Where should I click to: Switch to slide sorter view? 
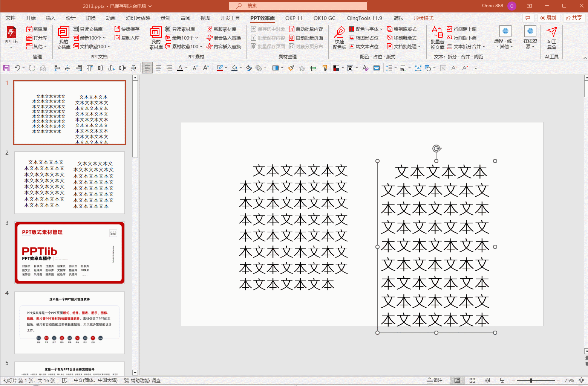pos(472,380)
